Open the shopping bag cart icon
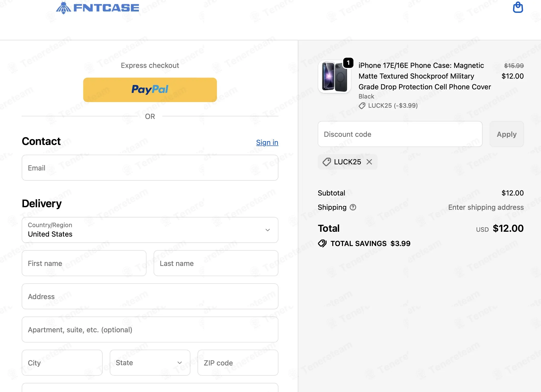The image size is (541, 392). [x=518, y=7]
